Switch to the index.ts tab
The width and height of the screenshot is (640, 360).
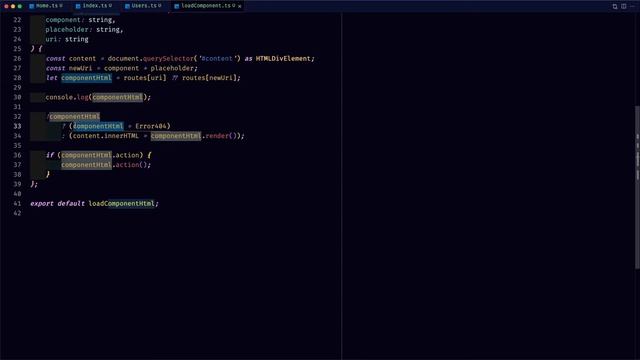95,6
